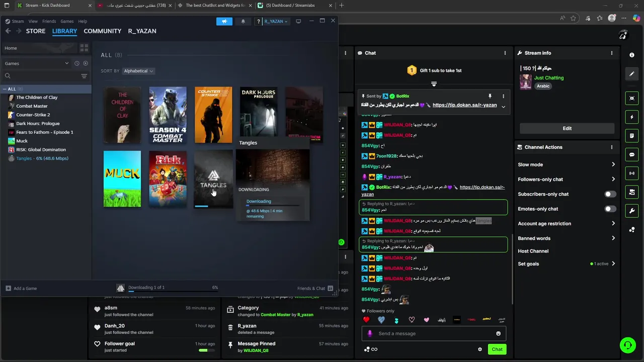
Task: Click the broadcast signal icon on right rail
Action: coord(632,173)
